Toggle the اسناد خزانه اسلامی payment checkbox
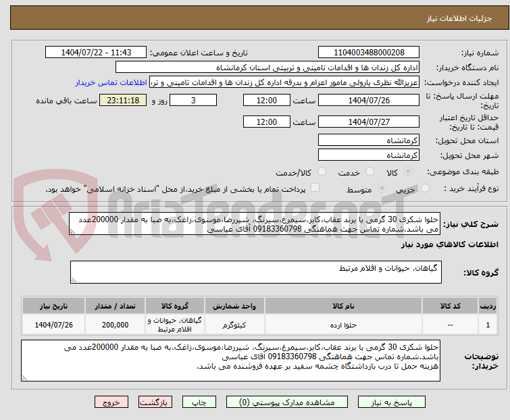510x420 pixels. click(x=315, y=188)
